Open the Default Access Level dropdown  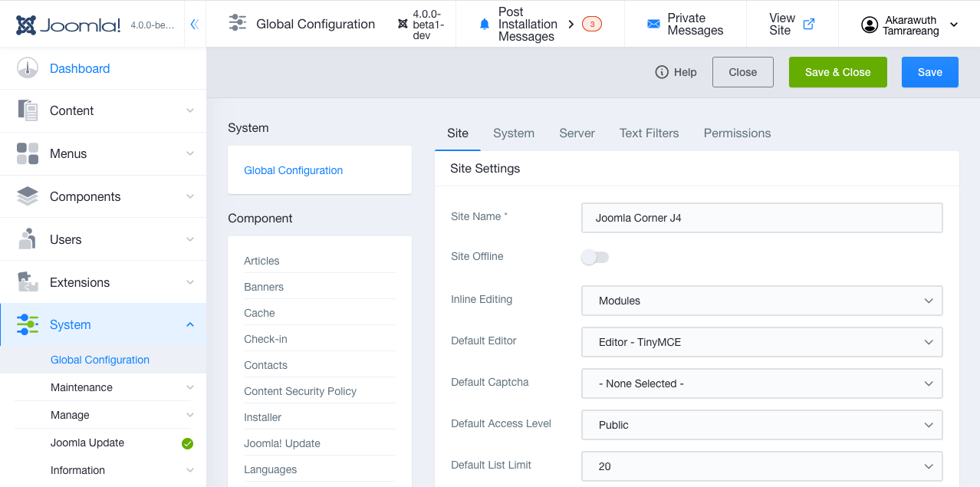pos(762,425)
